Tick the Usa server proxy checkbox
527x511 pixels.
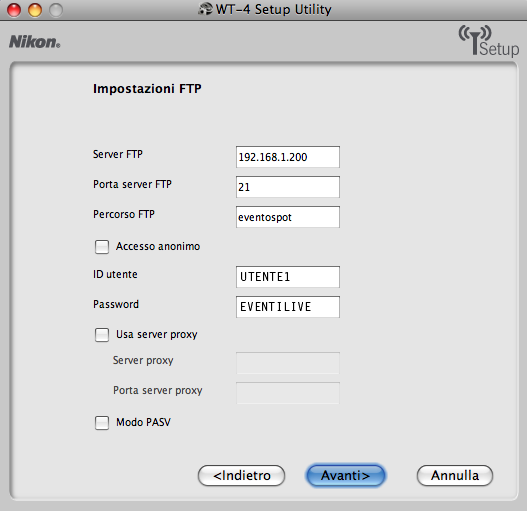coord(102,335)
